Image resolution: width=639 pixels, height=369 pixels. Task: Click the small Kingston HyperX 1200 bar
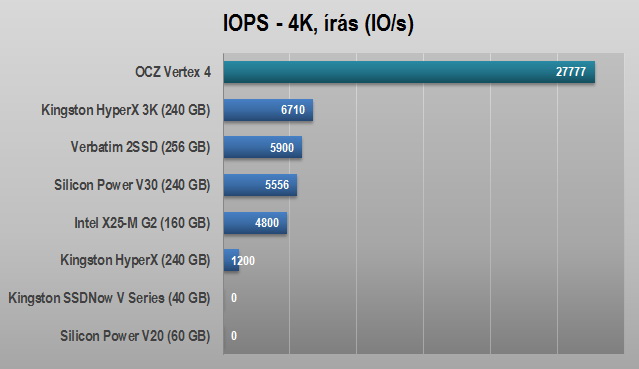231,261
